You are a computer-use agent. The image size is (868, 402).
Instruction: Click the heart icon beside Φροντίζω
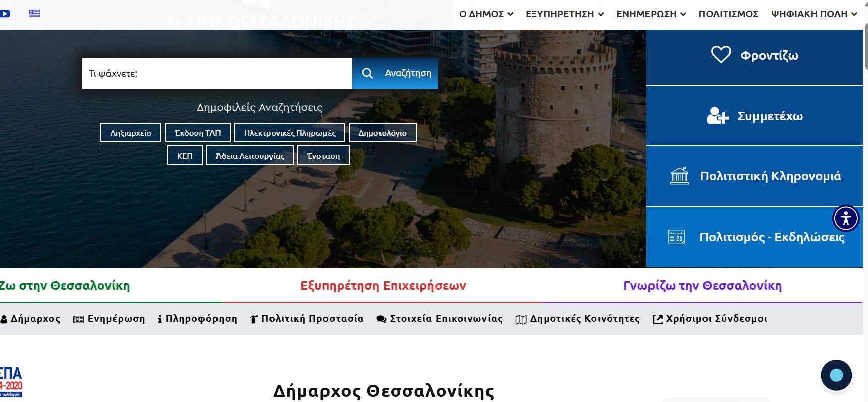tap(721, 55)
